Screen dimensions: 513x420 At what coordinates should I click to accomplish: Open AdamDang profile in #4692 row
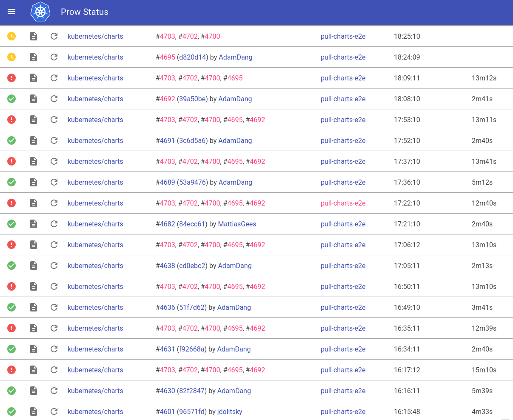click(235, 99)
